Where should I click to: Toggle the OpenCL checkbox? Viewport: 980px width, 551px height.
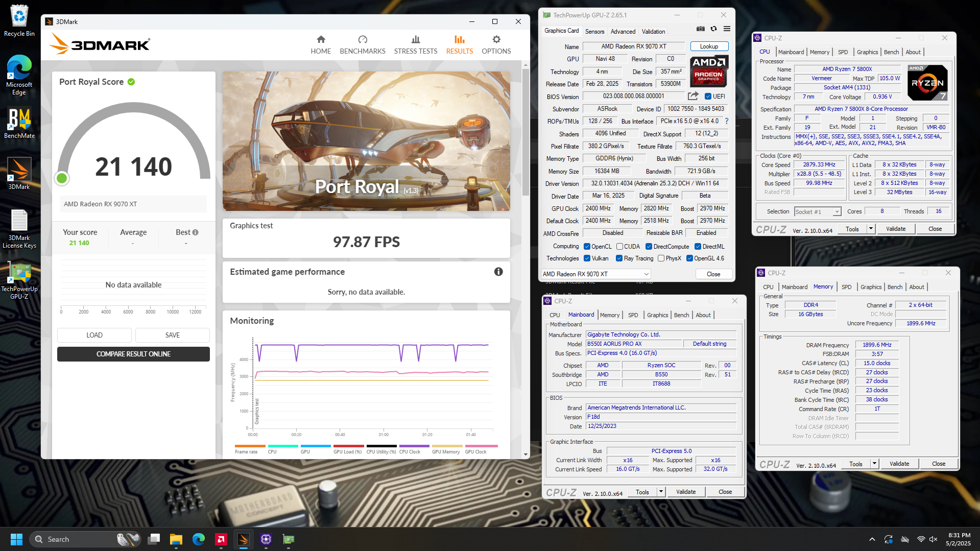click(x=587, y=247)
